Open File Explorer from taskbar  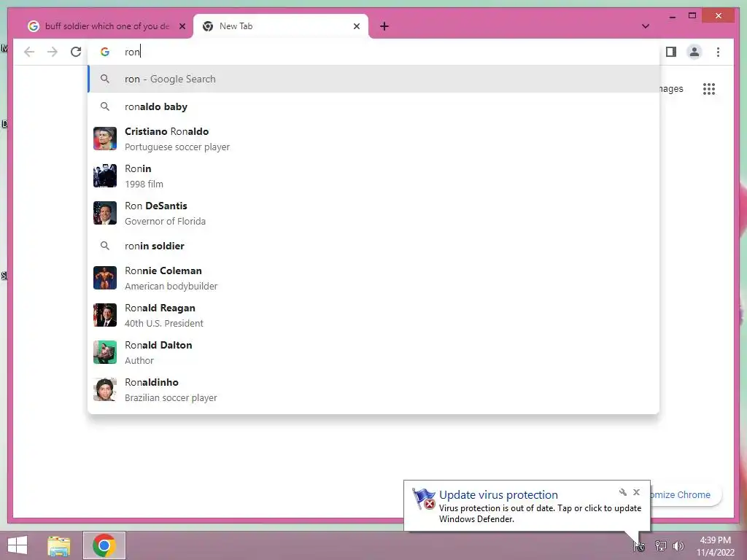58,545
